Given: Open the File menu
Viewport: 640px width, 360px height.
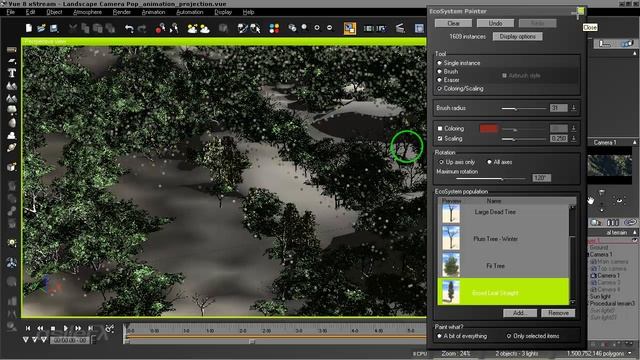Looking at the screenshot, I should (11, 12).
